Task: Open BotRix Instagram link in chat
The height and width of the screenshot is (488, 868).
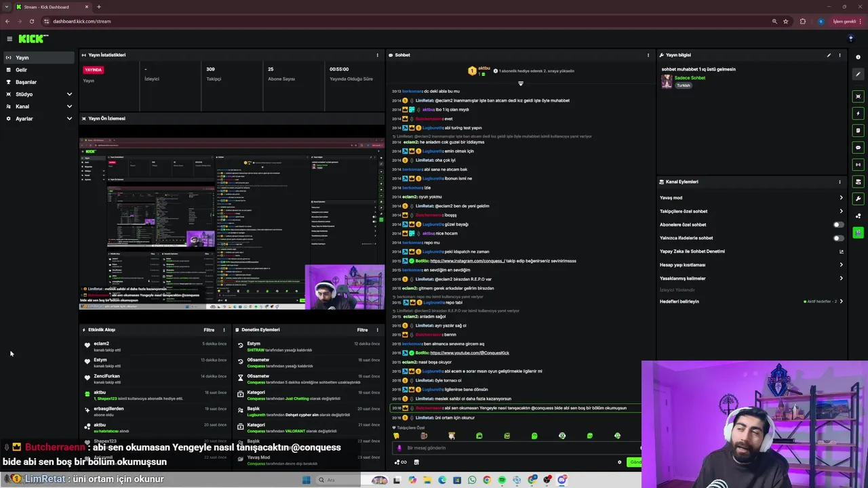Action: click(x=467, y=261)
